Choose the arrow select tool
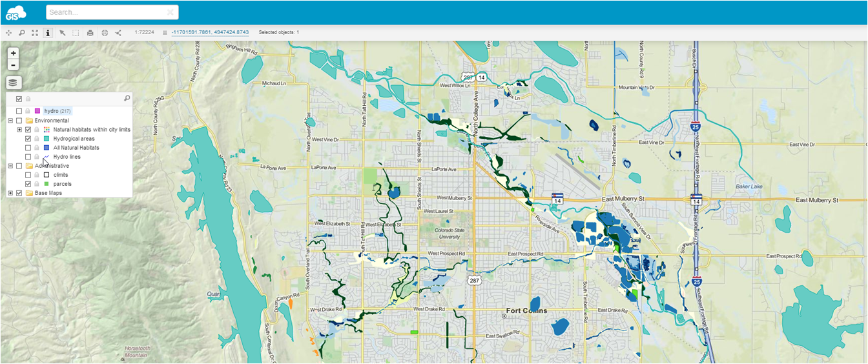The width and height of the screenshot is (868, 364). point(63,32)
